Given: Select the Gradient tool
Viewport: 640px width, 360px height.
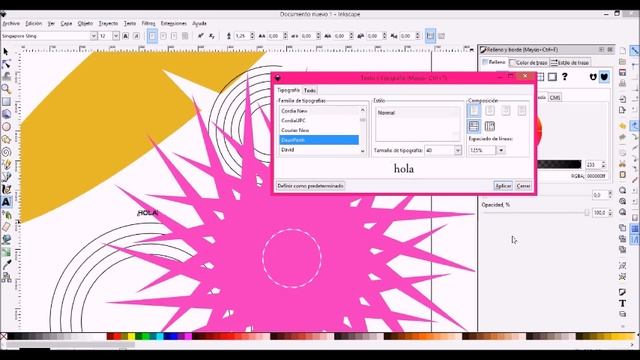Looking at the screenshot, I should [6, 252].
